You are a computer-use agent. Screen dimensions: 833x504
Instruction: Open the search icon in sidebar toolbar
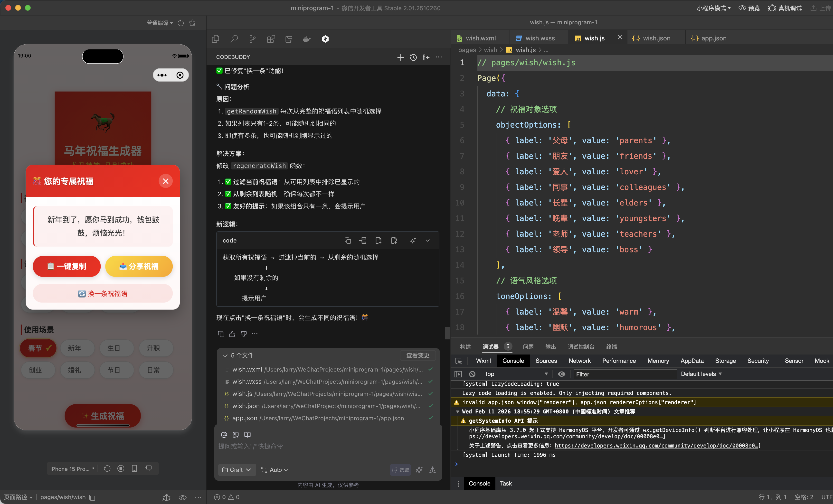(234, 39)
